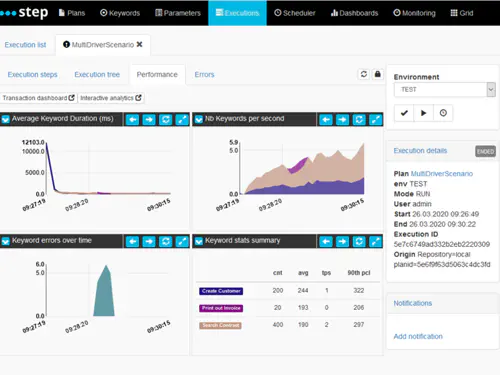Expand the Notifications section
This screenshot has width=500, height=375.
(x=413, y=303)
